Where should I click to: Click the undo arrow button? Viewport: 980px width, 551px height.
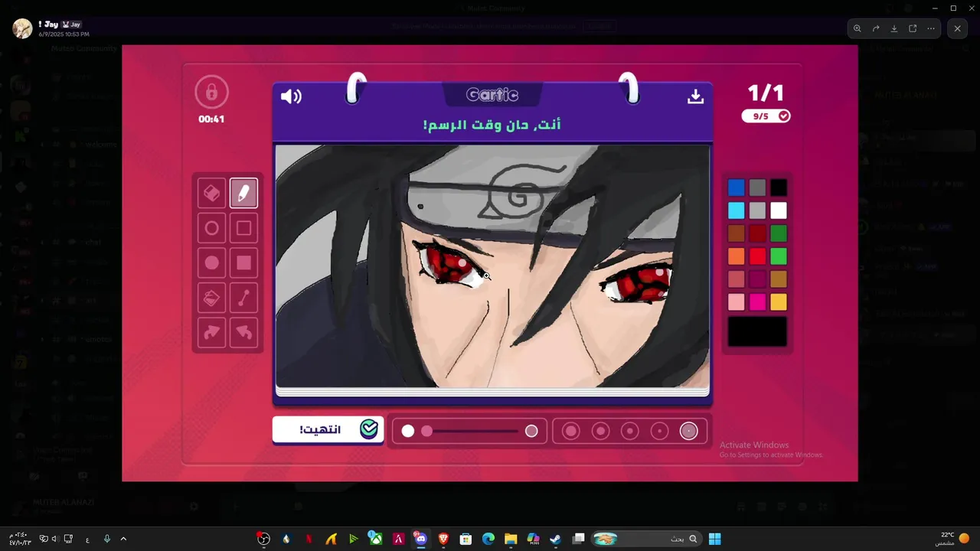pos(243,332)
